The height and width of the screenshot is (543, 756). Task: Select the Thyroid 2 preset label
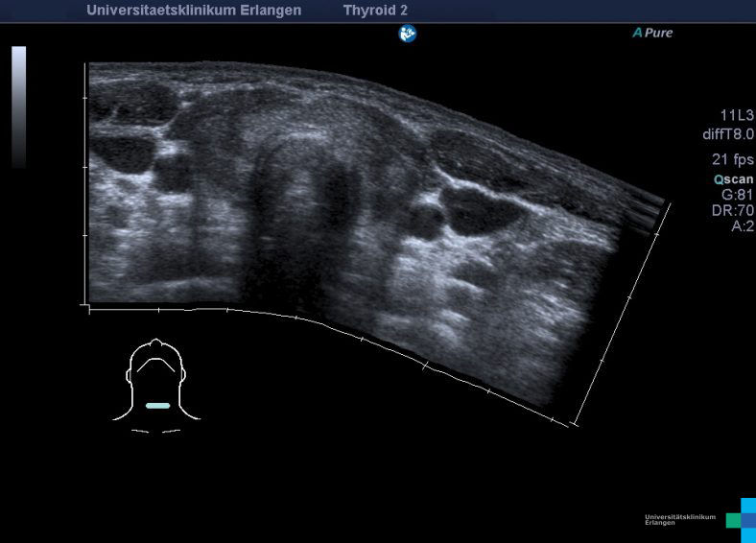coord(375,11)
